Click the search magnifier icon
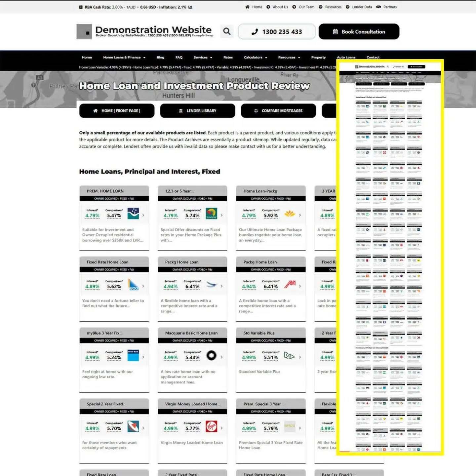Screen dimensions: 476x476 coord(227,31)
